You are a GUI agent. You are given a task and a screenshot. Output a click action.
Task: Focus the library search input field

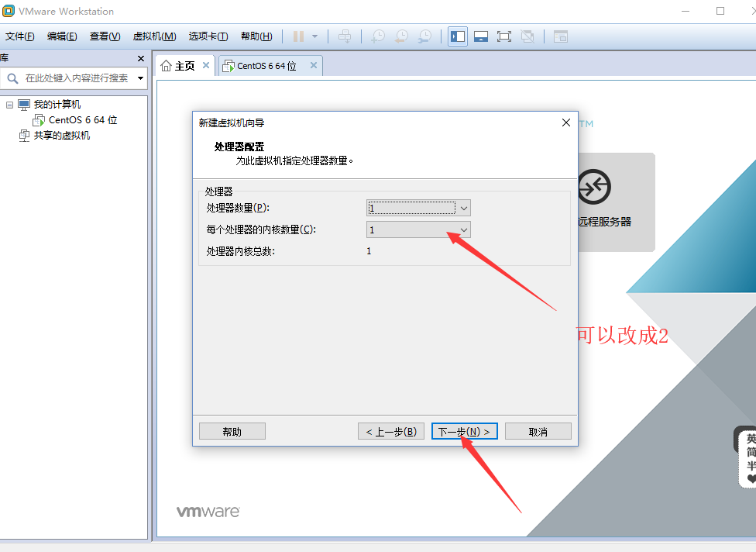77,78
